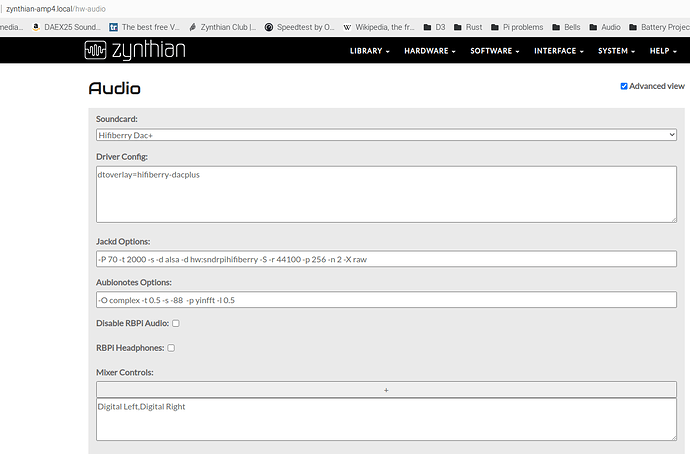Viewport: 690px width, 454px height.
Task: Expand the Help menu
Action: coord(663,51)
